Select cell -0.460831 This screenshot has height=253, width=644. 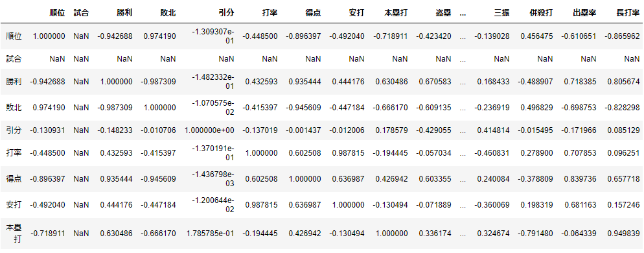coord(492,152)
